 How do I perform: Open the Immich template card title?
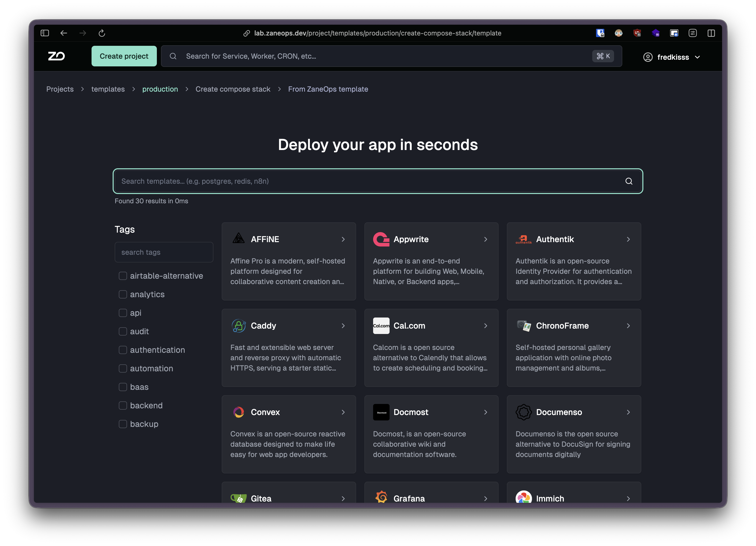550,498
